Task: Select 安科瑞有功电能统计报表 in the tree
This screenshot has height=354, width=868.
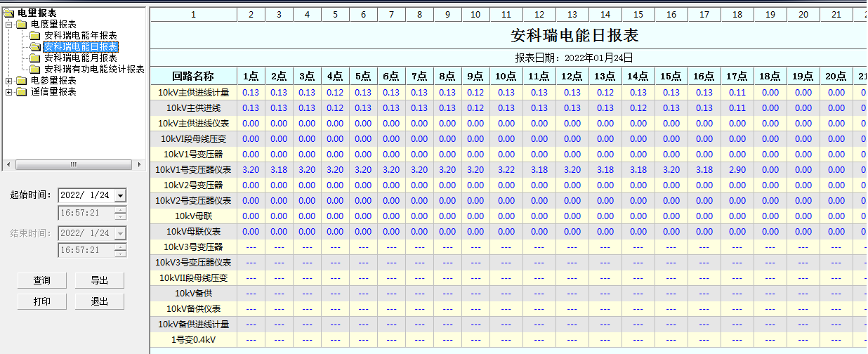Action: tap(94, 69)
